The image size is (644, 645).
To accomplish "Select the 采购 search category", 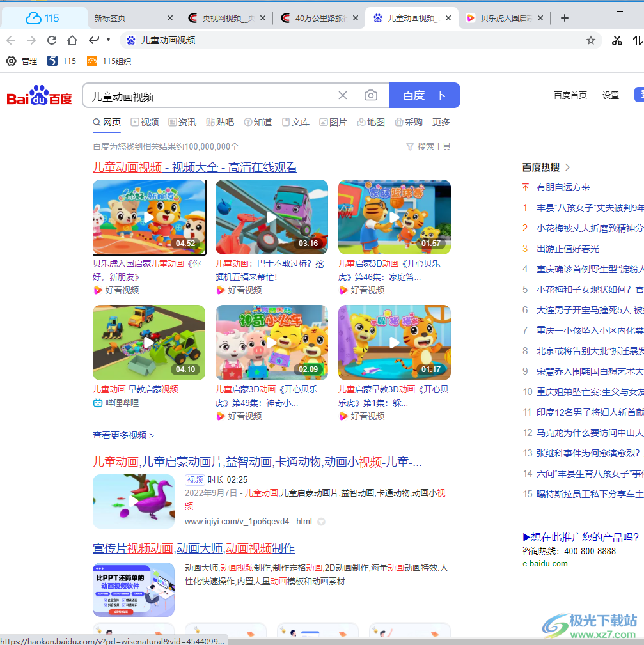I will [x=409, y=122].
